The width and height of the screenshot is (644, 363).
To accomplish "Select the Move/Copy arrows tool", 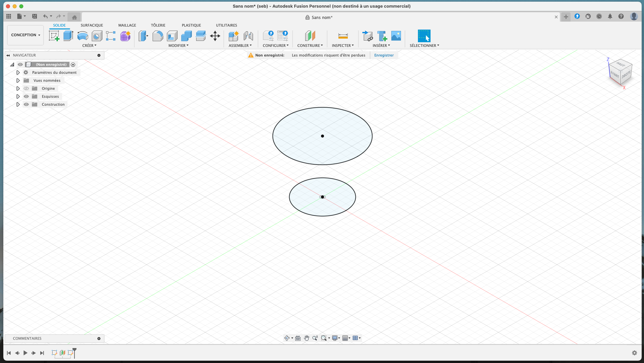I will click(x=215, y=36).
